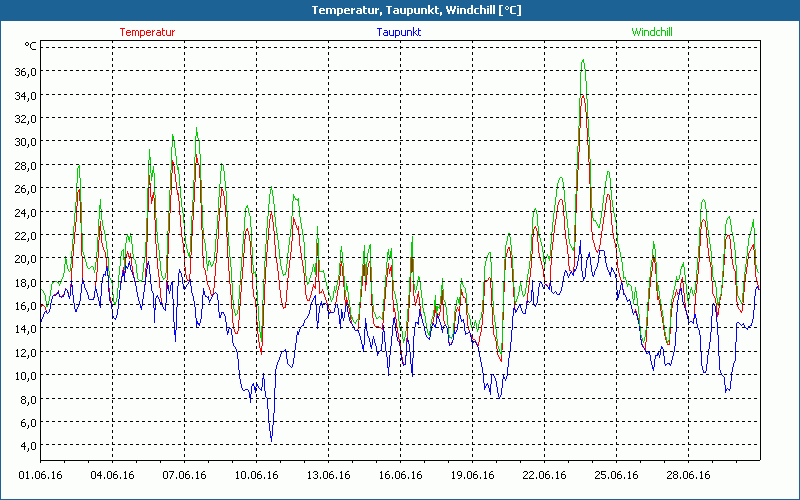Select the 19.06.16 date label

point(472,475)
